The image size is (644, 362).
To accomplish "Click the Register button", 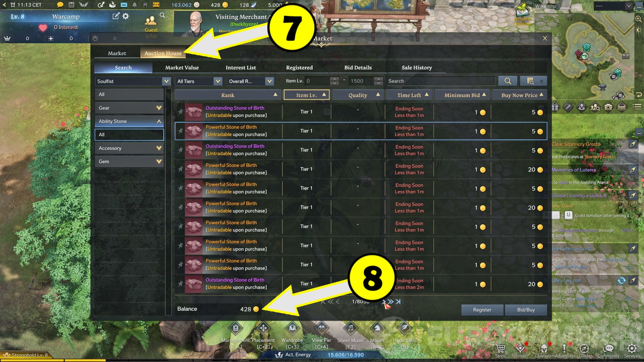I will 482,310.
